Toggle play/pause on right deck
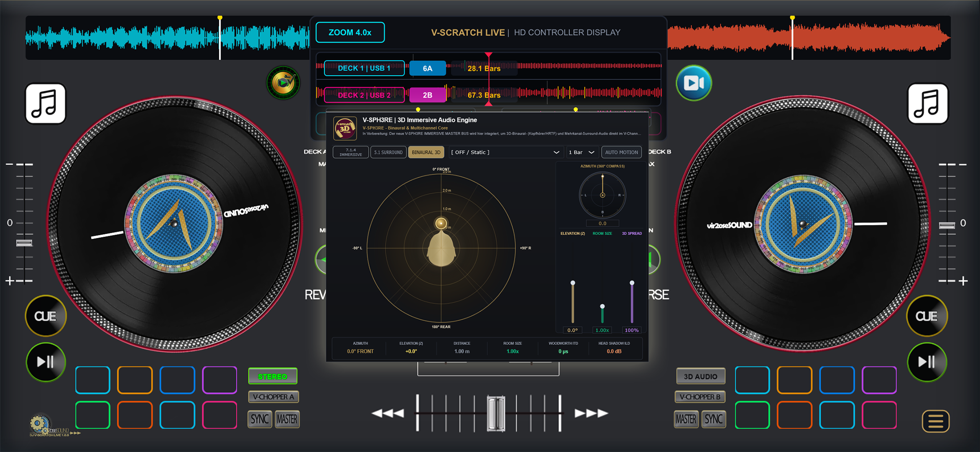 click(x=927, y=362)
